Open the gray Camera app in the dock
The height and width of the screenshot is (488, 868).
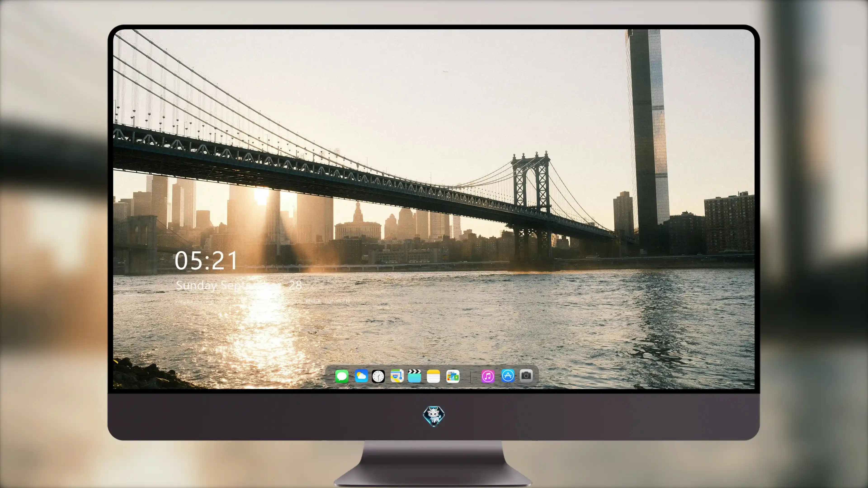point(526,375)
